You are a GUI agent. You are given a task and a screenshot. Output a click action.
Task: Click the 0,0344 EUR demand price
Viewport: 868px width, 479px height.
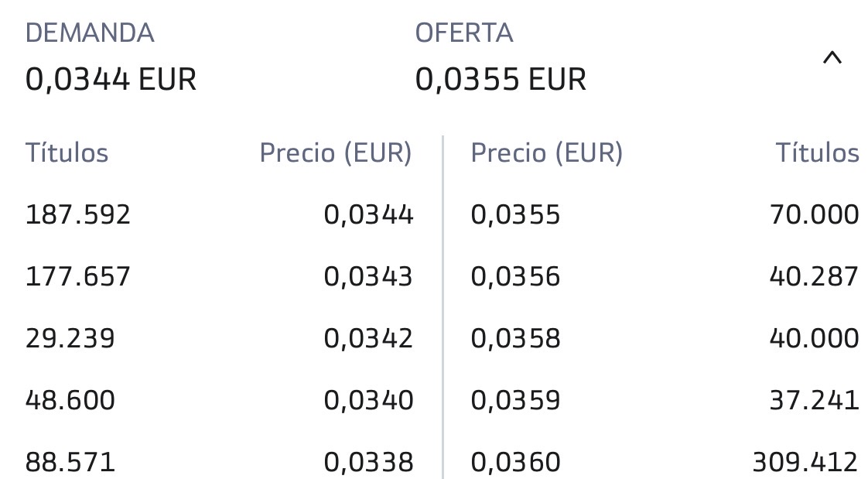click(111, 79)
